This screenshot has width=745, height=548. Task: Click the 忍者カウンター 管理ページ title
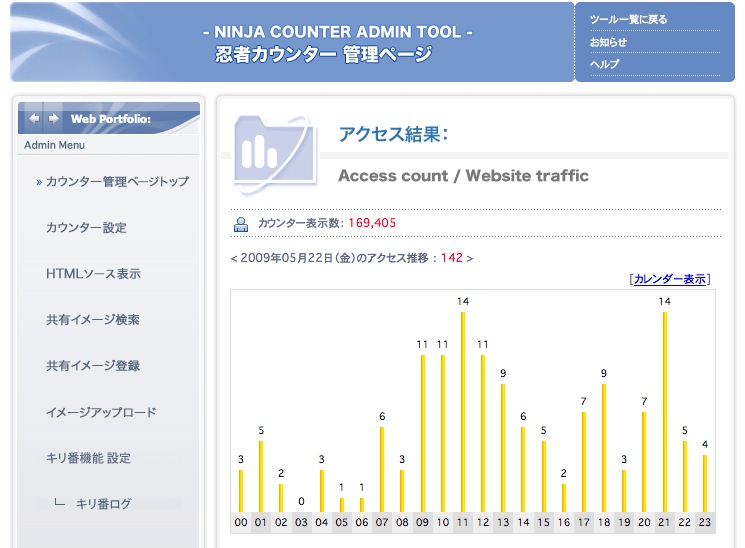coord(324,54)
